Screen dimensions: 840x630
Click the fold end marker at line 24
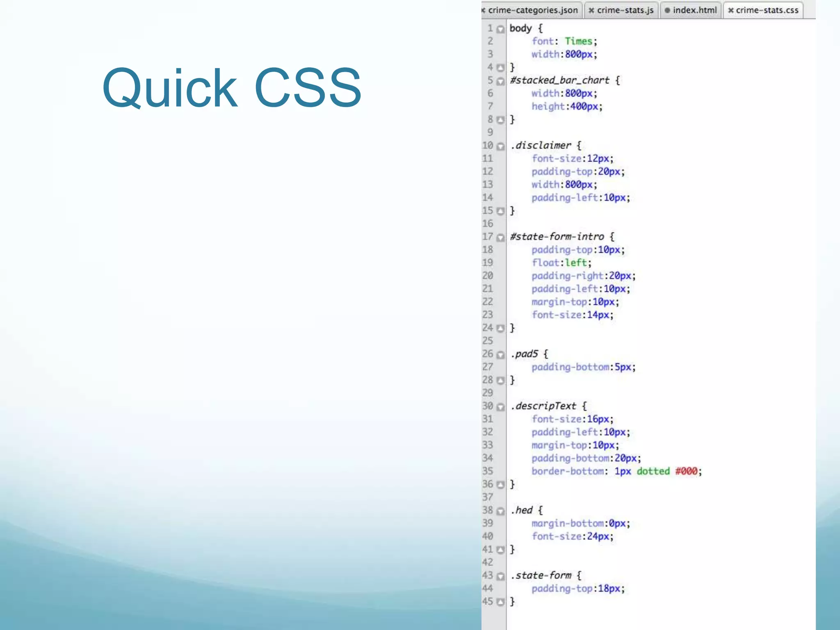pos(500,328)
